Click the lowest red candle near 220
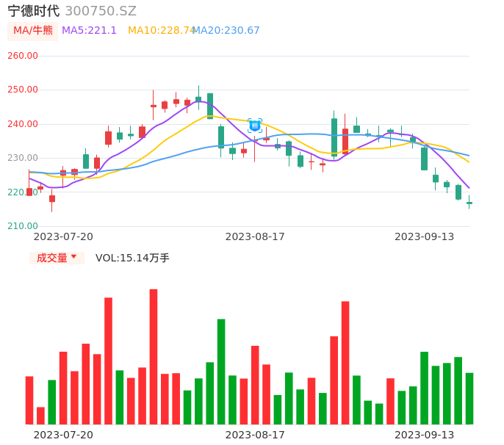Screen dimensions: 504x445 [51, 199]
